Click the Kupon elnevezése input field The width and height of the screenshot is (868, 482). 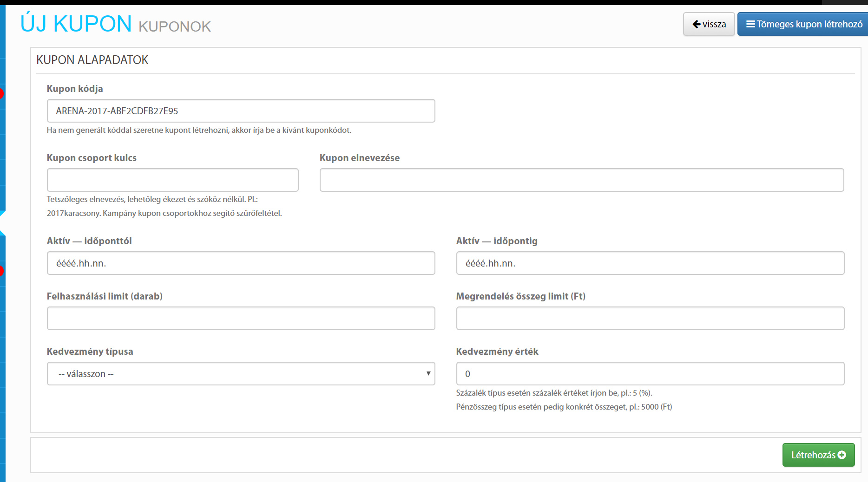point(581,180)
